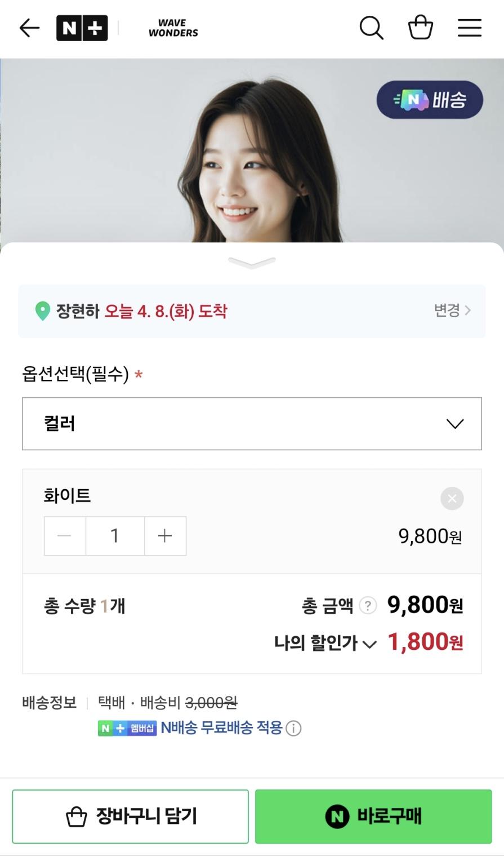Open the hamburger menu
Image resolution: width=504 pixels, height=856 pixels.
point(469,28)
